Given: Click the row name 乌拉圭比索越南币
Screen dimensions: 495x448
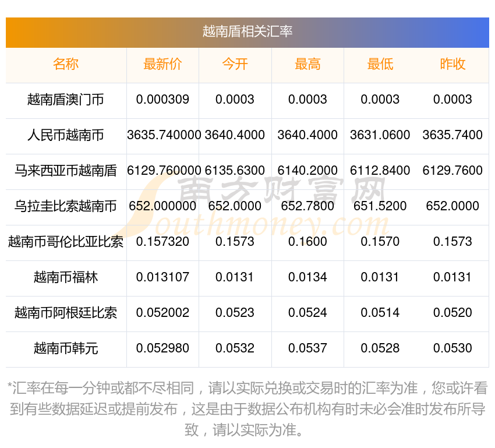Looking at the screenshot, I should [x=66, y=206].
